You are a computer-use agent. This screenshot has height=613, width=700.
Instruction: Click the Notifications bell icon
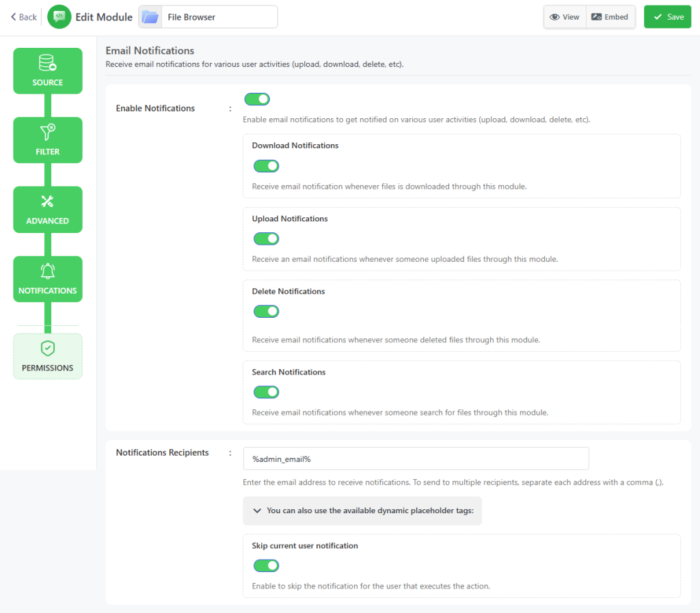pyautogui.click(x=48, y=271)
